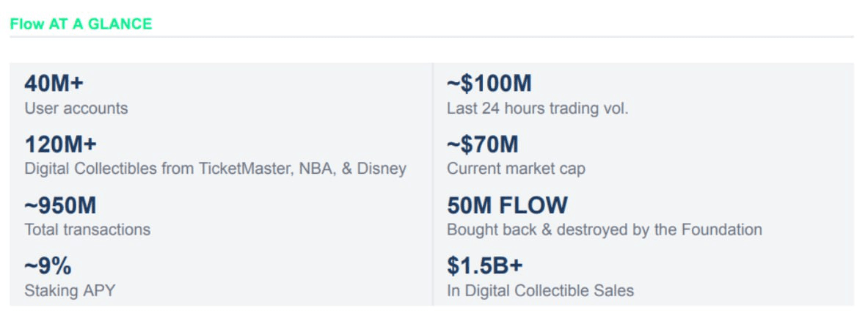Click the "Current market cap" label
This screenshot has width=868, height=316.
click(517, 169)
